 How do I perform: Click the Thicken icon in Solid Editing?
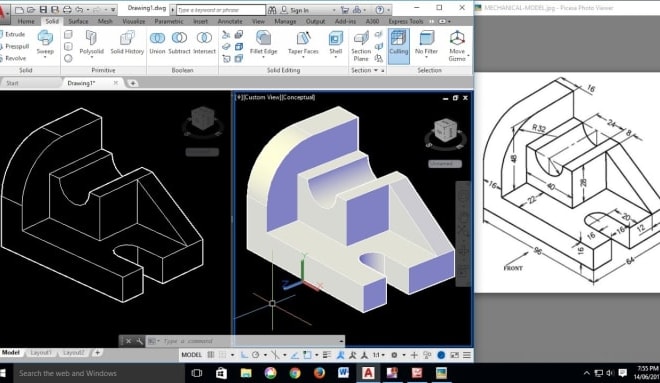tap(226, 46)
